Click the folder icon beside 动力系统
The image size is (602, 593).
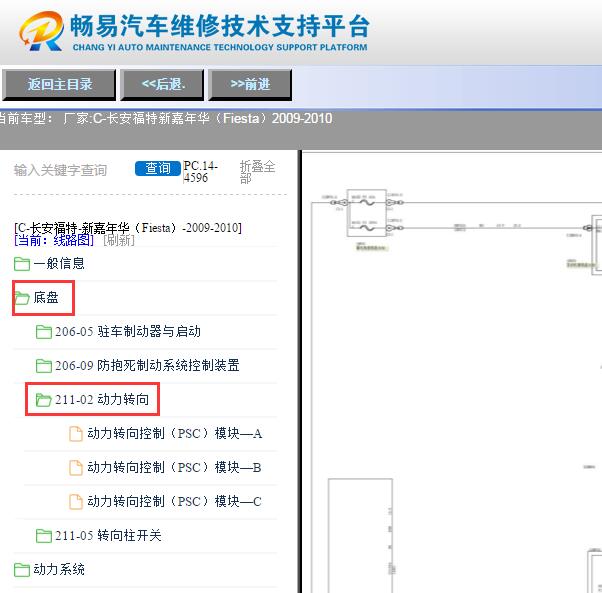click(22, 570)
